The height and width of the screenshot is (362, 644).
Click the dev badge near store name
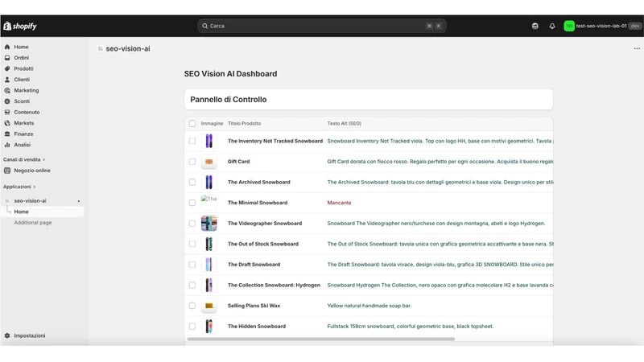coord(635,26)
